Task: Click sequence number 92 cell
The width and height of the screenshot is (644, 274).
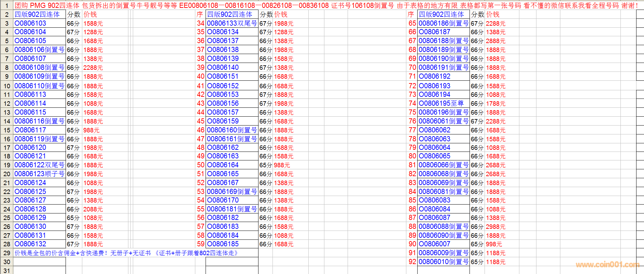Action: pos(412,262)
